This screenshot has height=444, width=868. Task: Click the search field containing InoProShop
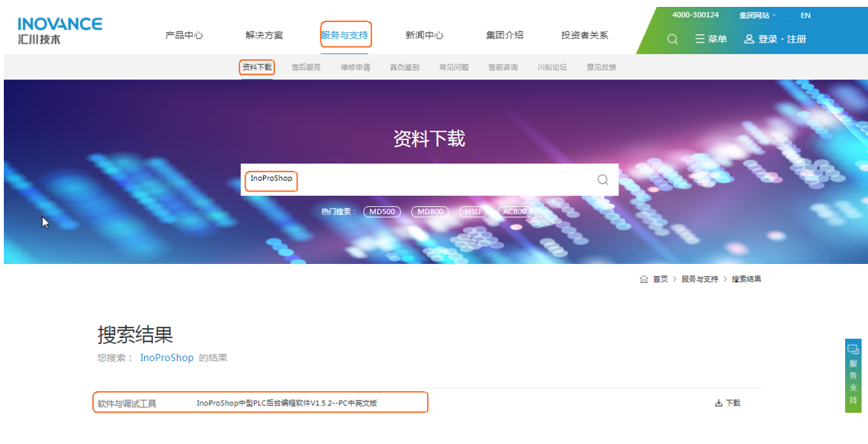pos(429,179)
